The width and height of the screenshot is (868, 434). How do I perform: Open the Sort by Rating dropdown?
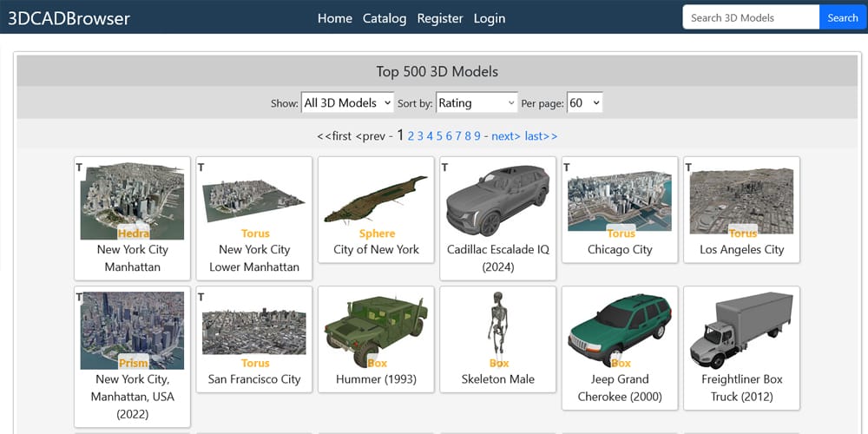(x=477, y=103)
